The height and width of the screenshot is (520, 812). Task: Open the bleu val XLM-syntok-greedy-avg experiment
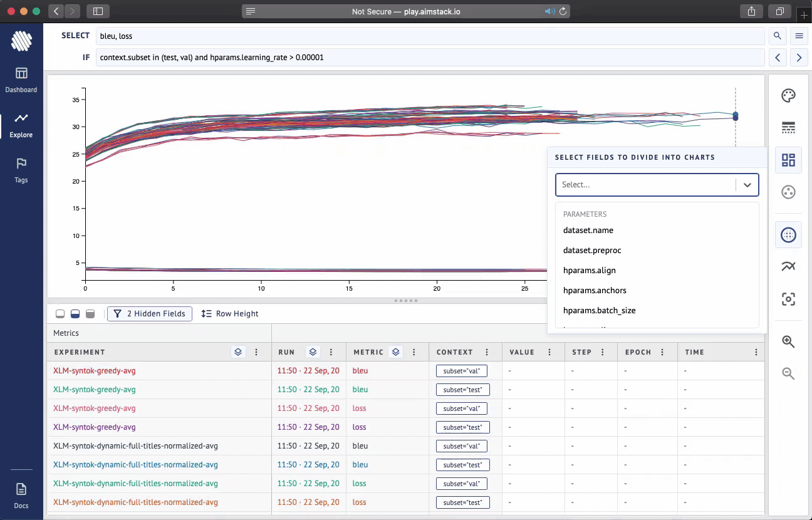(x=95, y=371)
